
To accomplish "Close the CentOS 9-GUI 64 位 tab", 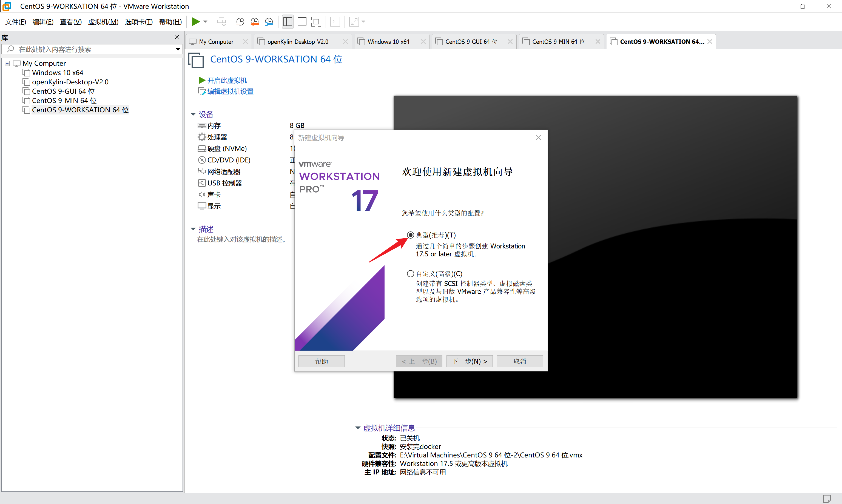I will [510, 41].
